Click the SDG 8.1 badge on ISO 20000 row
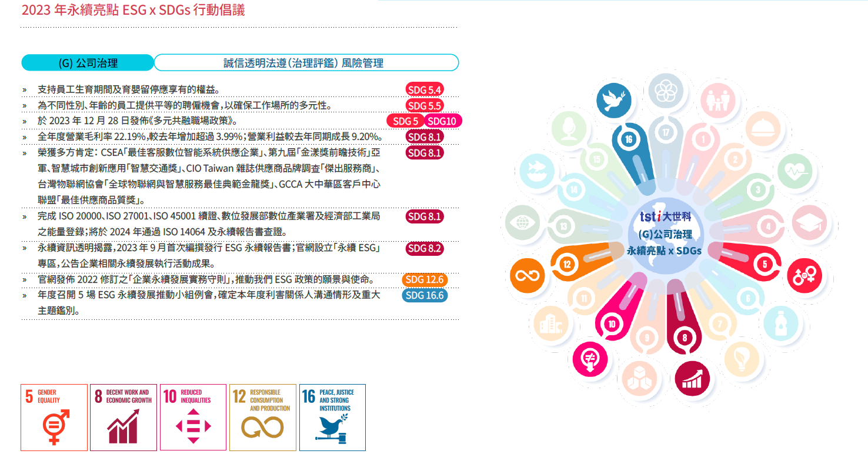Image resolution: width=868 pixels, height=474 pixels. [425, 216]
